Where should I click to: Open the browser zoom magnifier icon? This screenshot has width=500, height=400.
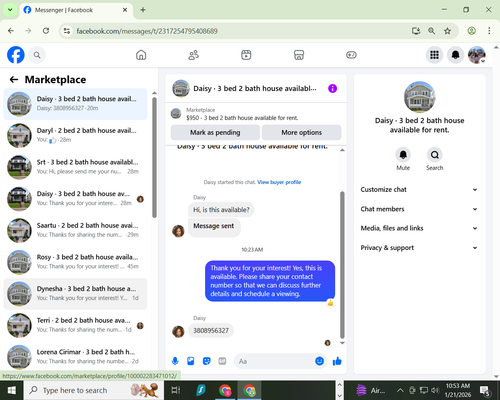pyautogui.click(x=432, y=31)
